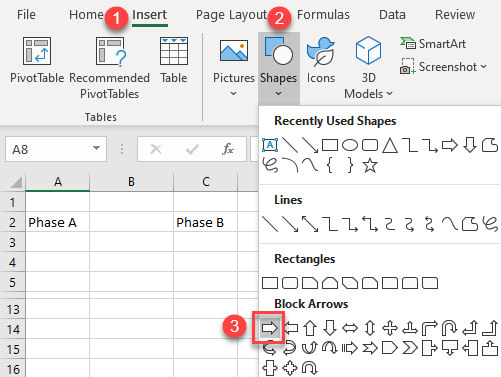
Task: Select the Down Arrow Callout shape
Action: click(x=450, y=348)
